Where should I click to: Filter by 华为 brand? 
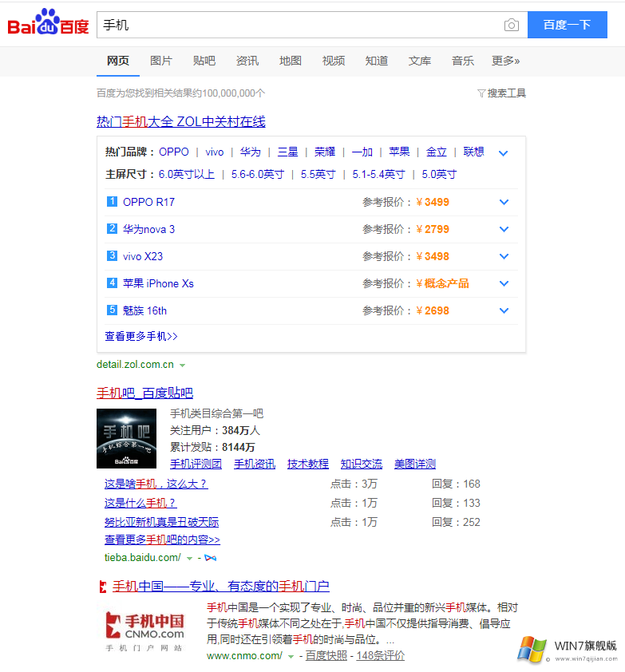[251, 152]
